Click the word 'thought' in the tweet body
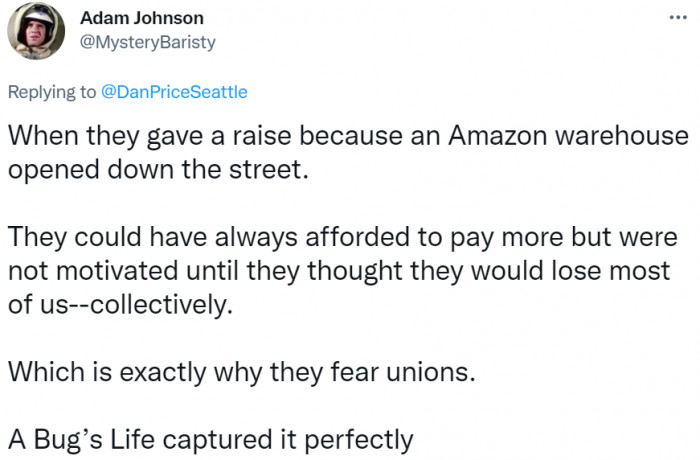The image size is (700, 460). tap(355, 271)
